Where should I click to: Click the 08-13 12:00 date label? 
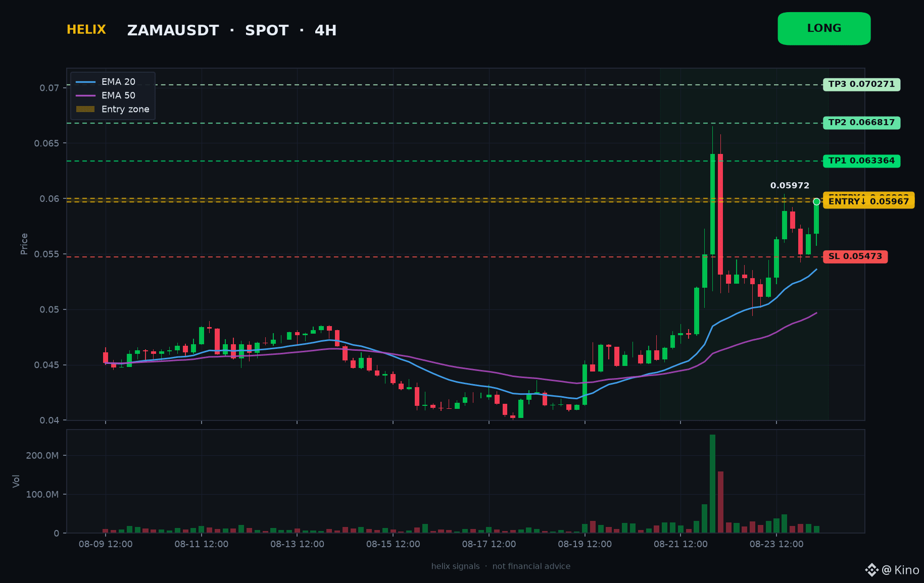[297, 544]
